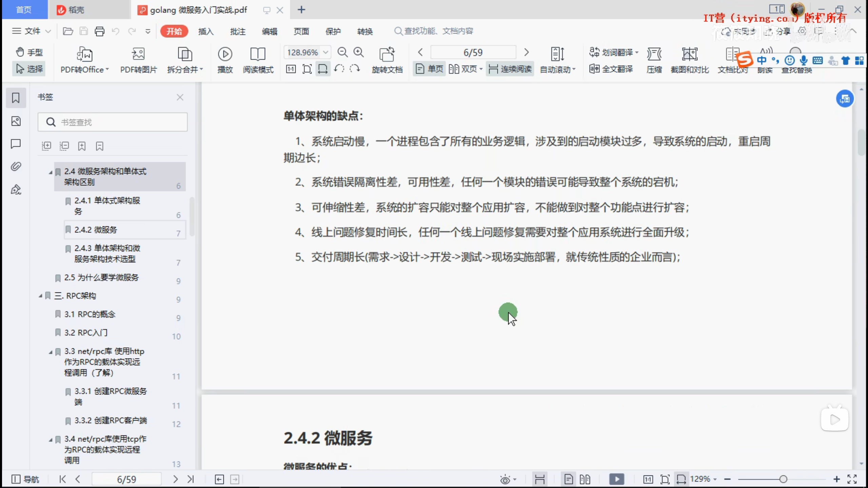Viewport: 868px width, 488px height.
Task: Start slideshow playback
Action: 225,60
